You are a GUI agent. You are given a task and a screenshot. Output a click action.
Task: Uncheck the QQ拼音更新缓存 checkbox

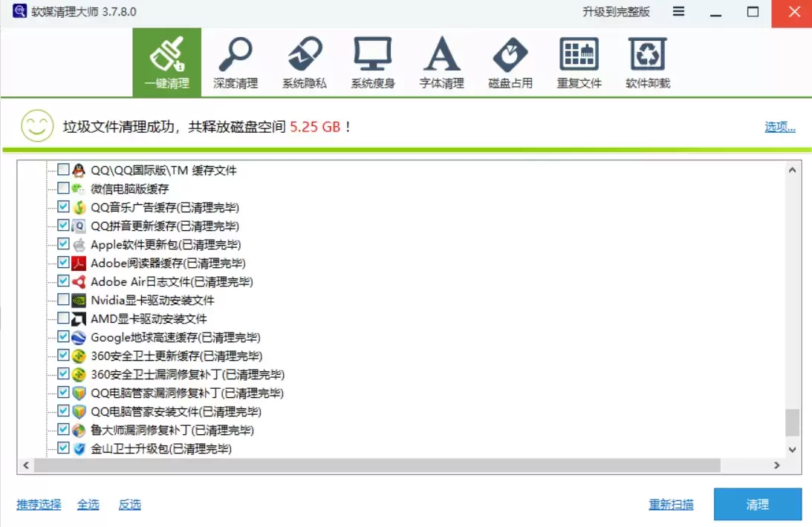63,225
